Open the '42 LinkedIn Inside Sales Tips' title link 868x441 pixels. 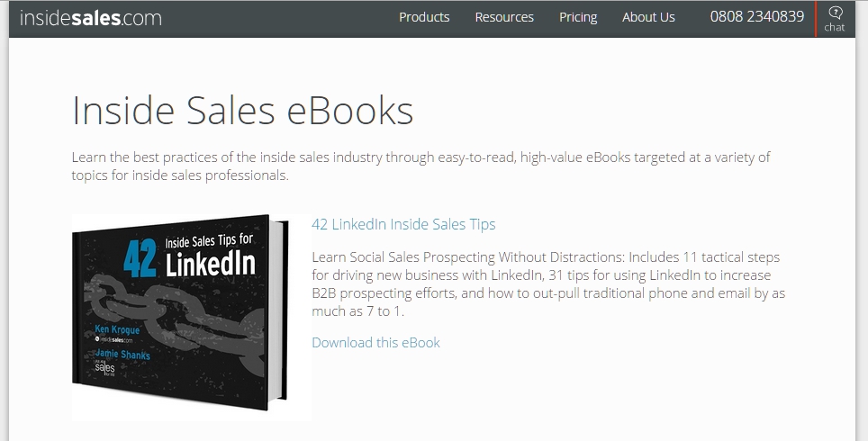(403, 224)
